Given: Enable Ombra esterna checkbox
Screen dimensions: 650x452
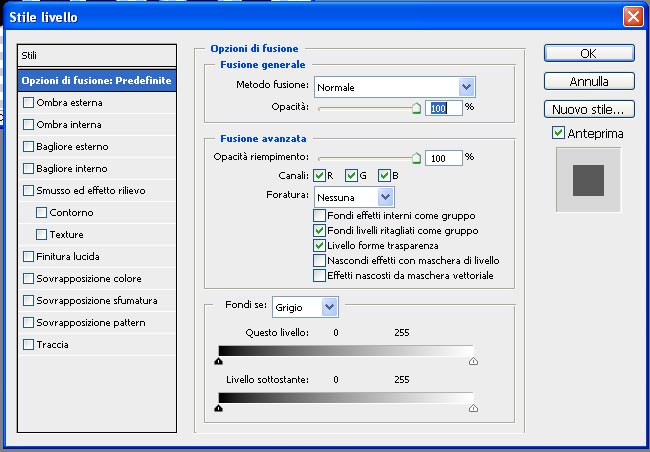Looking at the screenshot, I should click(28, 102).
